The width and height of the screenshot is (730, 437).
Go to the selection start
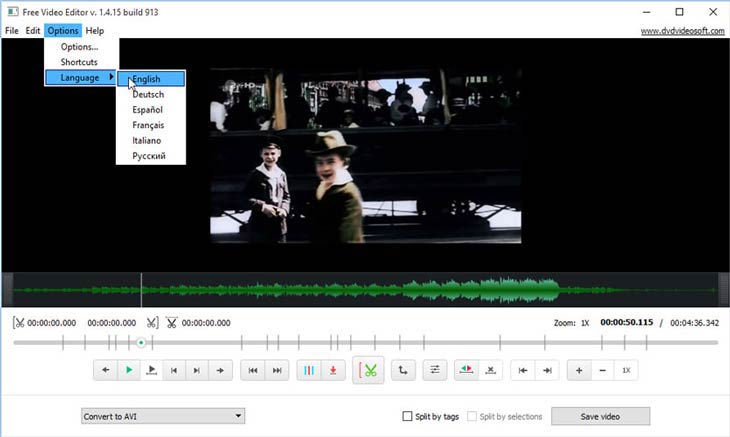523,370
